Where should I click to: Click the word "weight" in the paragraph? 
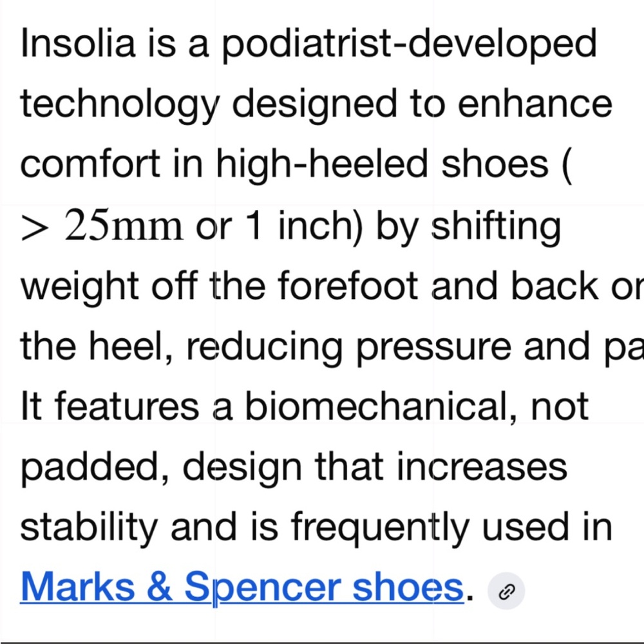(x=80, y=287)
